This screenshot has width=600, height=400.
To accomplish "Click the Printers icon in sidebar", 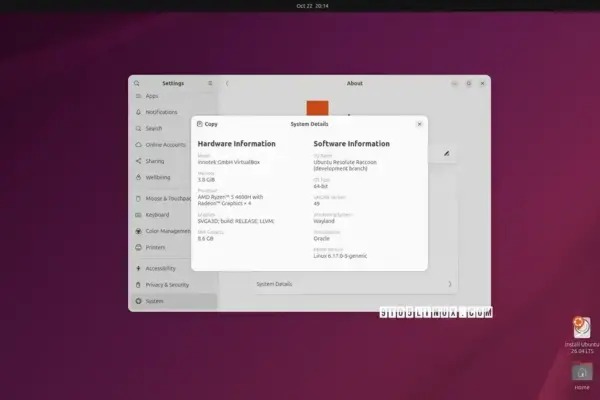I will 139,247.
